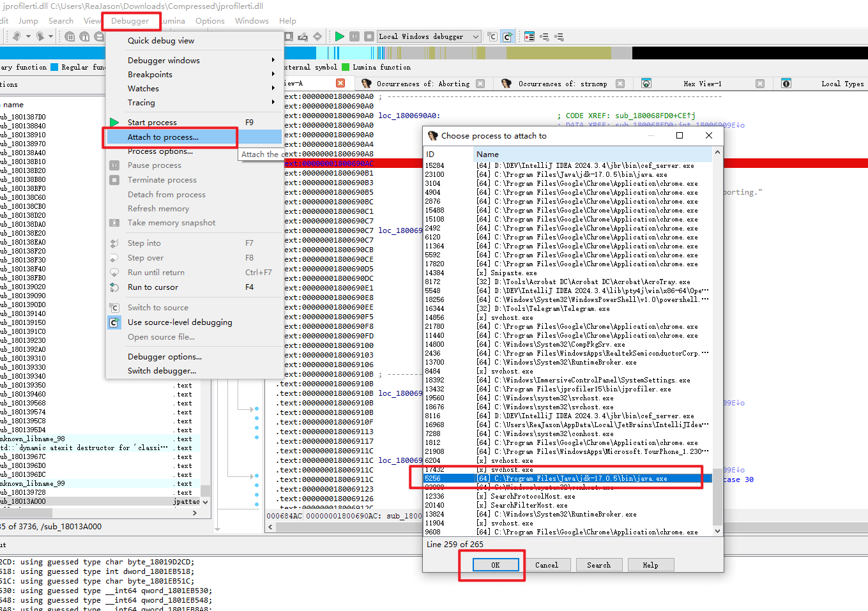
Task: Select sub_1801387D0 in functions list
Action: click(100, 117)
